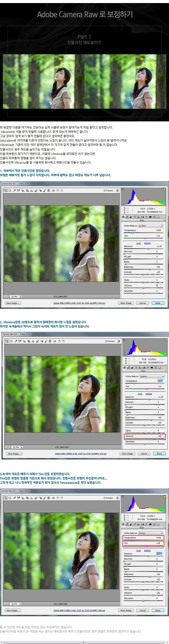Select Graduated Filter in first Camera Raw window
This screenshot has height=644, width=169.
tap(49, 190)
